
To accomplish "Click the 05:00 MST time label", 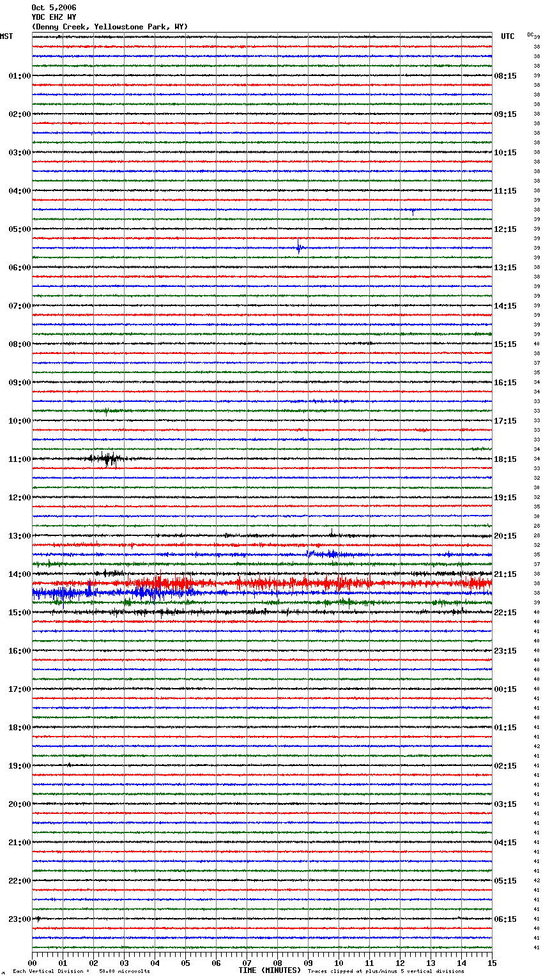I will pyautogui.click(x=20, y=229).
